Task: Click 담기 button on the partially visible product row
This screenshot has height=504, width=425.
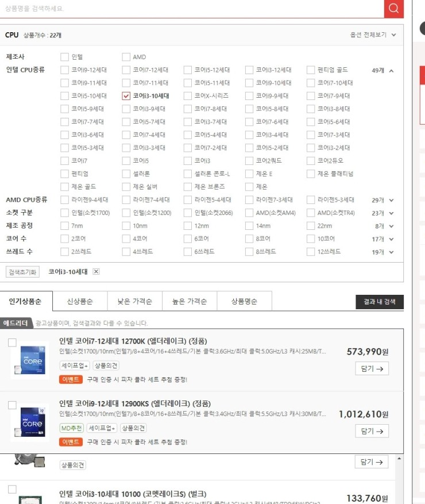Action: (372, 462)
